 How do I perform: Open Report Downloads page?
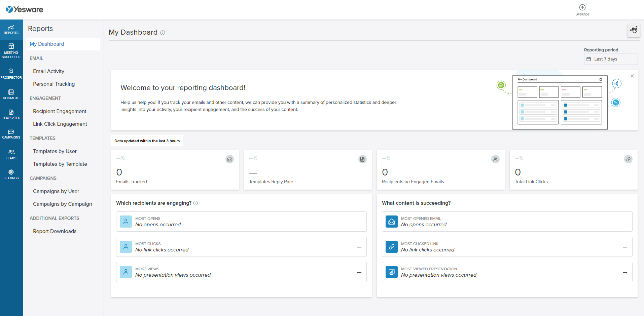coord(55,231)
